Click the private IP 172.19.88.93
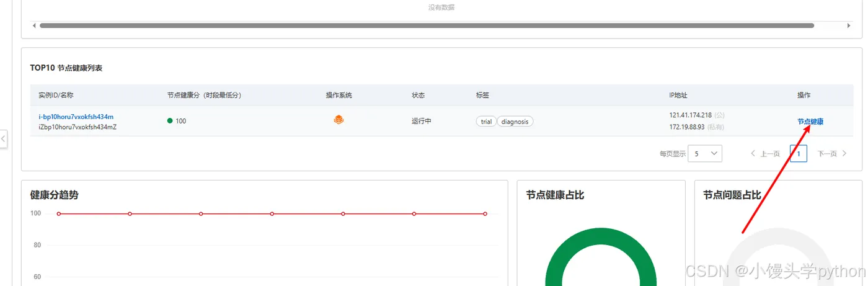This screenshot has width=868, height=286. (687, 127)
